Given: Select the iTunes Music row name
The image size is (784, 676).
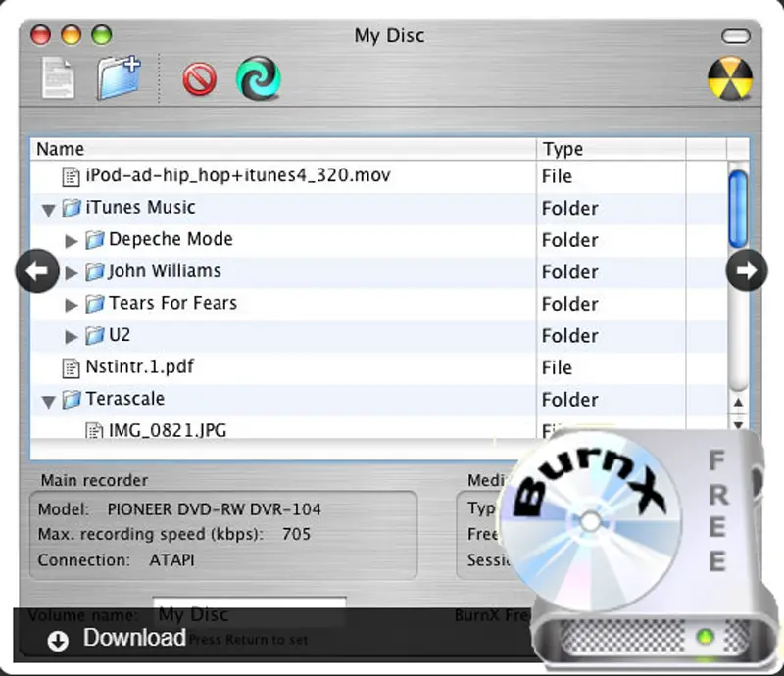Looking at the screenshot, I should click(x=140, y=207).
